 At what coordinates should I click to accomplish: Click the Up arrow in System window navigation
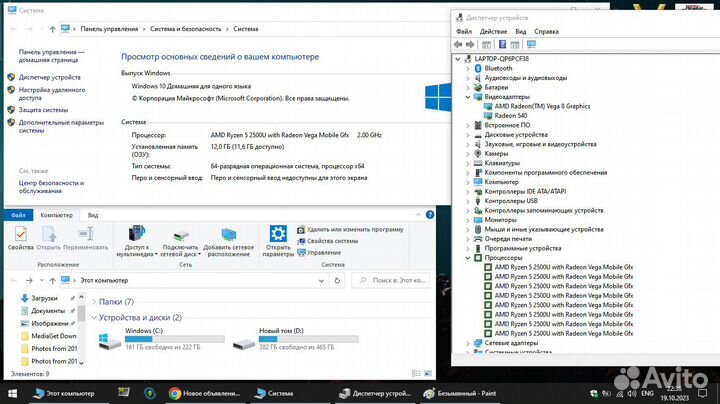point(52,29)
